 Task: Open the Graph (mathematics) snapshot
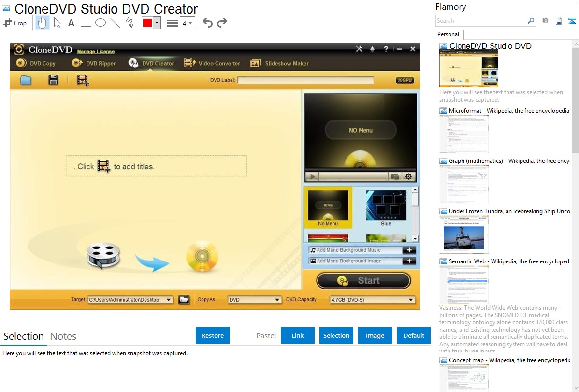pos(464,184)
